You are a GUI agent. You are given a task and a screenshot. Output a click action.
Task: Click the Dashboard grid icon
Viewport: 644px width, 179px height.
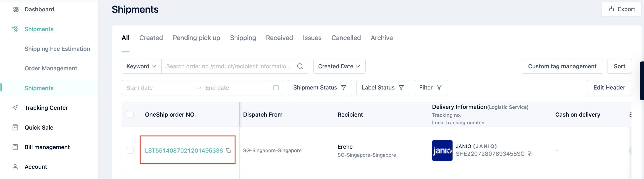point(16,10)
